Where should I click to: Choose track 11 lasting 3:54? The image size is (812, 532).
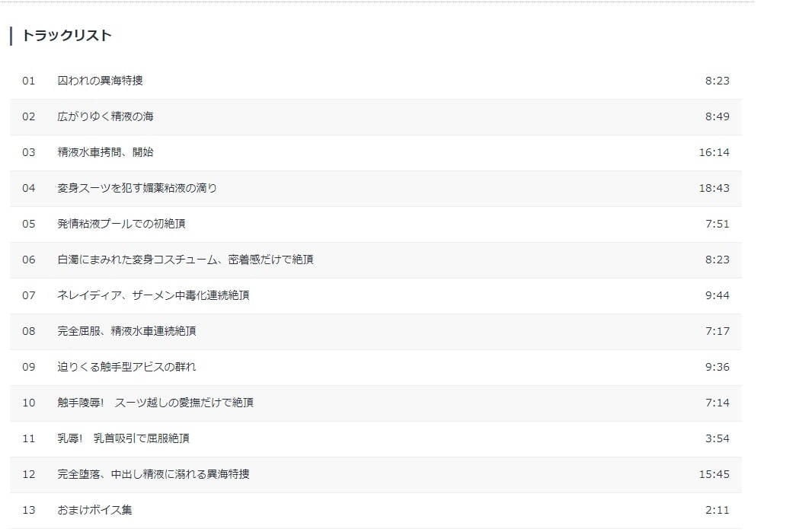click(x=123, y=438)
